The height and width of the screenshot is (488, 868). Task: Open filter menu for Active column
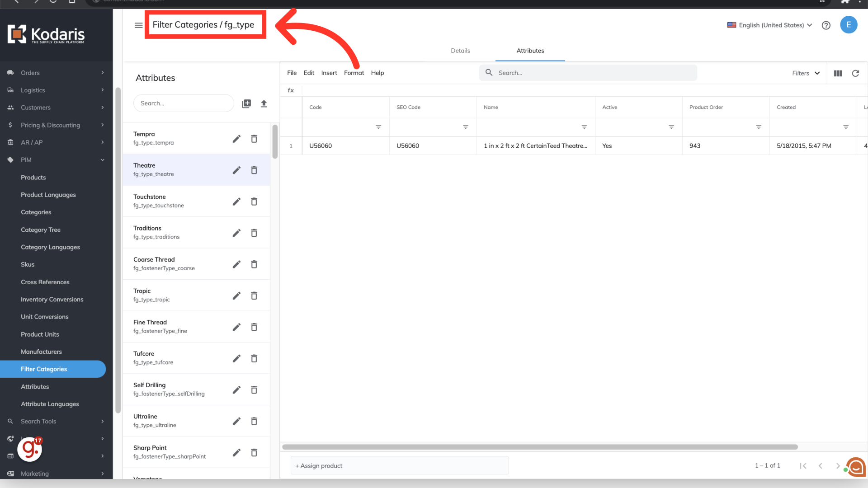pyautogui.click(x=671, y=127)
